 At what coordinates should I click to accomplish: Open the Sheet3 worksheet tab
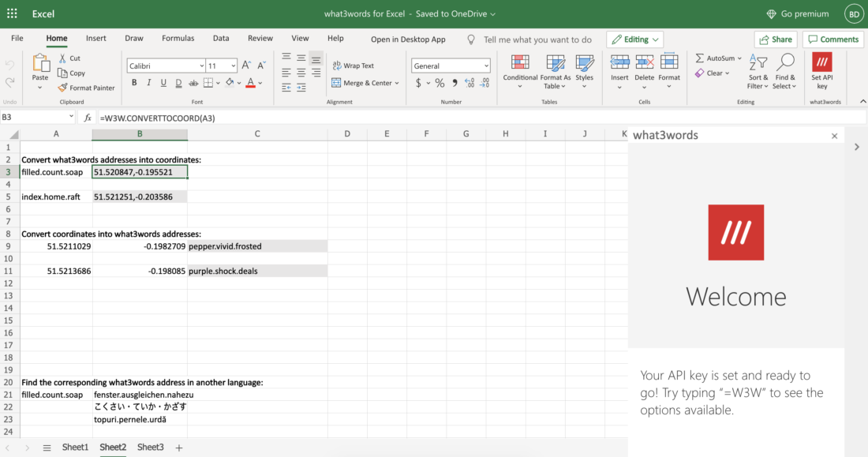(x=151, y=447)
